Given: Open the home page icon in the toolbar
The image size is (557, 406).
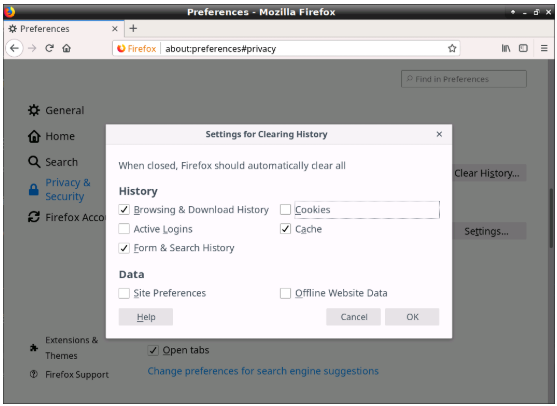Looking at the screenshot, I should pos(66,48).
